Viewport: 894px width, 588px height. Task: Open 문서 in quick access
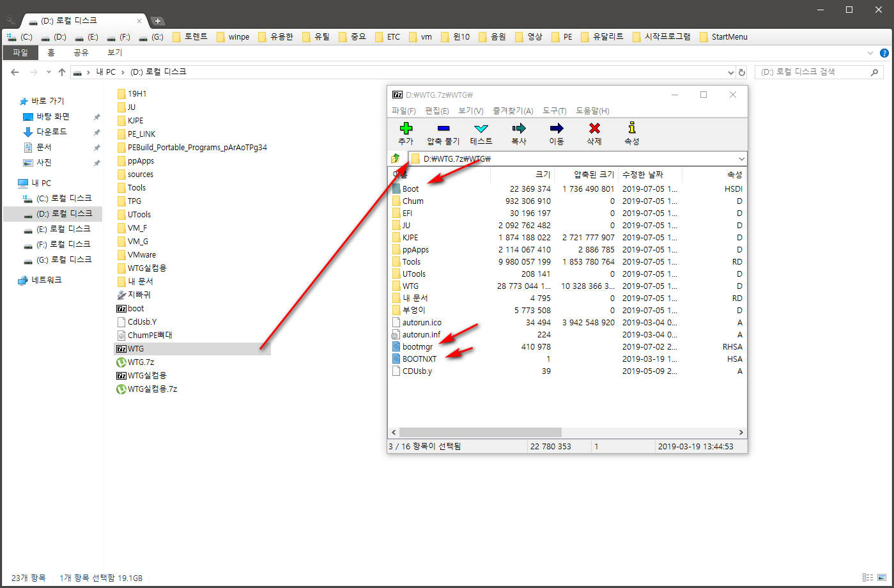click(x=44, y=147)
